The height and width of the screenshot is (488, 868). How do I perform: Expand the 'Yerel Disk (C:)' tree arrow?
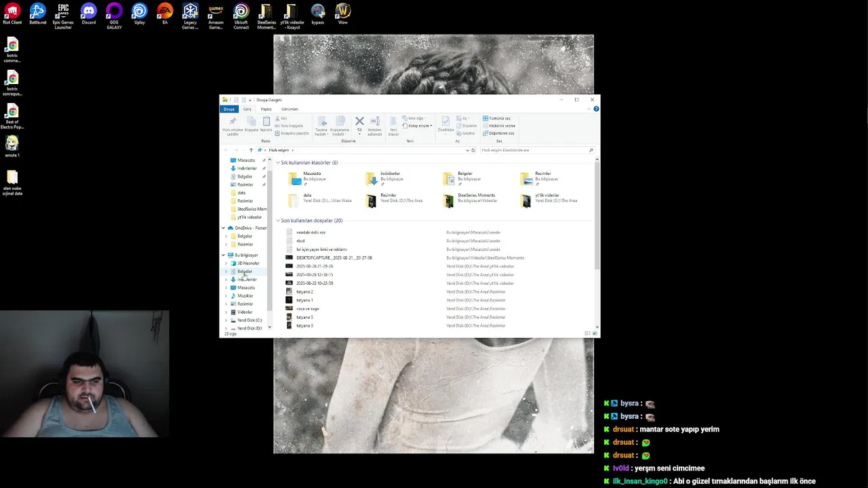click(x=226, y=321)
